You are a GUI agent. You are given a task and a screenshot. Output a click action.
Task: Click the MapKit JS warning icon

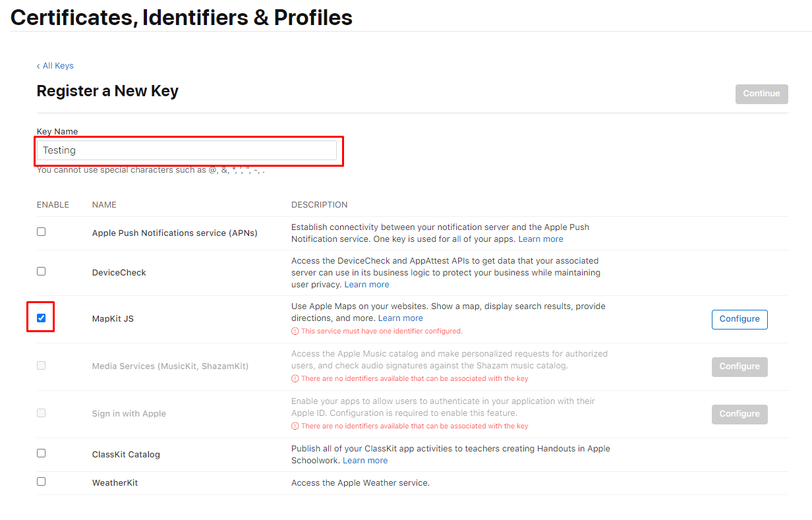point(295,332)
